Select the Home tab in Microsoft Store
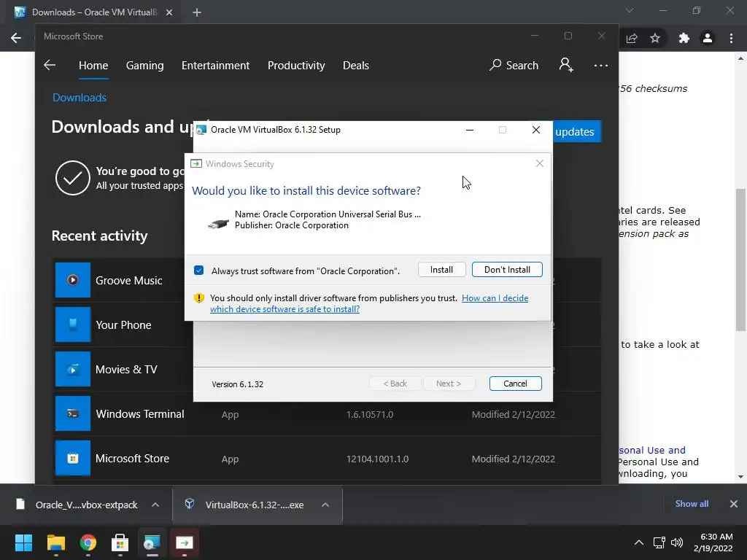This screenshot has height=560, width=747. 93,65
